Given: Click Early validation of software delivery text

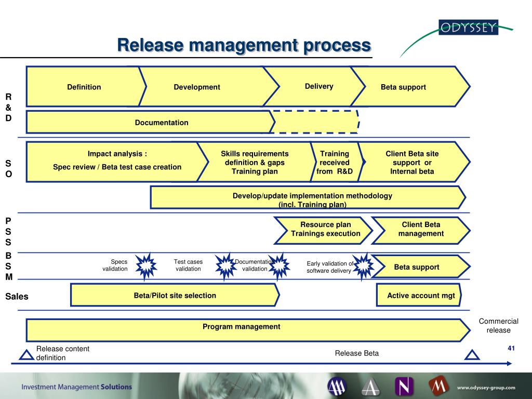Looking at the screenshot, I should click(330, 267).
